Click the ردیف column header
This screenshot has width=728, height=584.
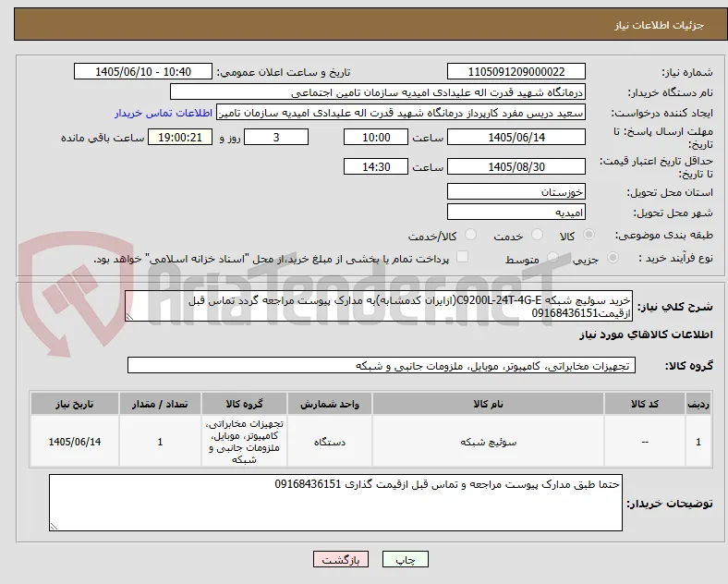(x=698, y=404)
